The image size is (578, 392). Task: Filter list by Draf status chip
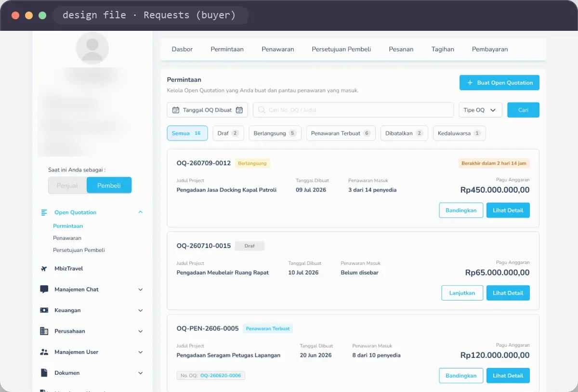click(x=228, y=133)
